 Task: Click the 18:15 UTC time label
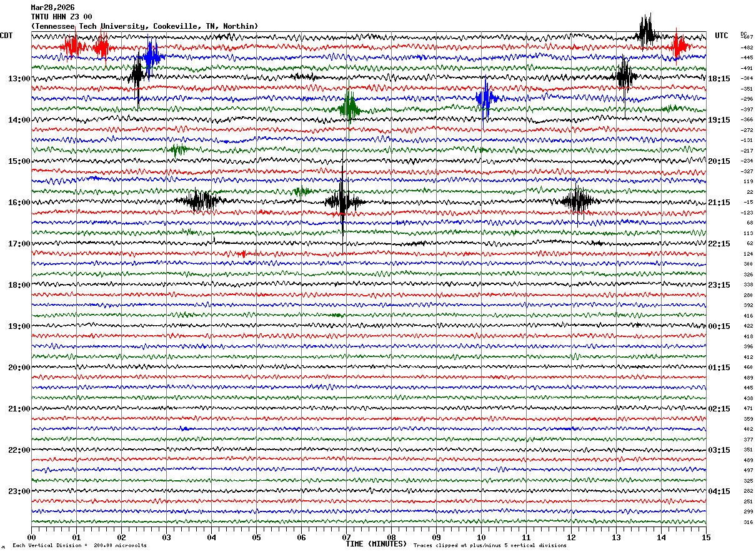(x=719, y=79)
